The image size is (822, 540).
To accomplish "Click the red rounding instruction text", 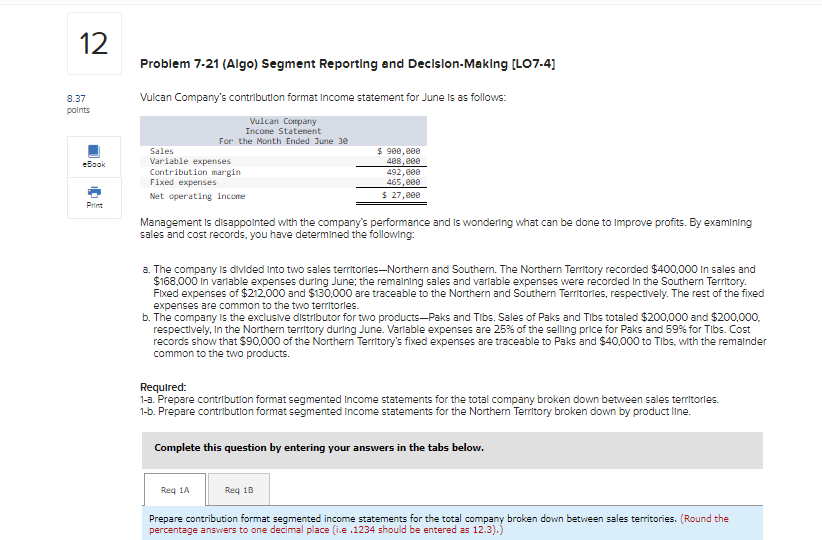I will tap(439, 524).
